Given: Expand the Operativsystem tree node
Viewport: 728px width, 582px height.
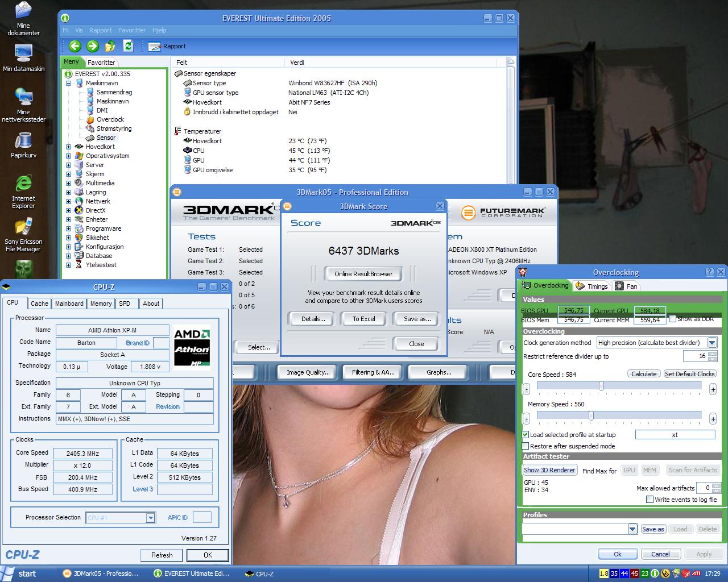Looking at the screenshot, I should (x=69, y=156).
